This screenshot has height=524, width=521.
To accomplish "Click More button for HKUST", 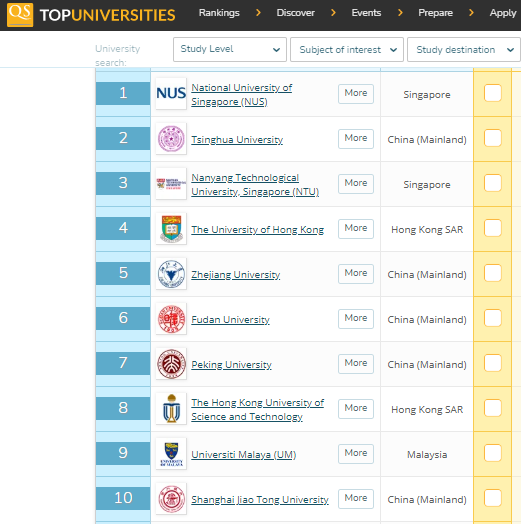I will pyautogui.click(x=356, y=409).
